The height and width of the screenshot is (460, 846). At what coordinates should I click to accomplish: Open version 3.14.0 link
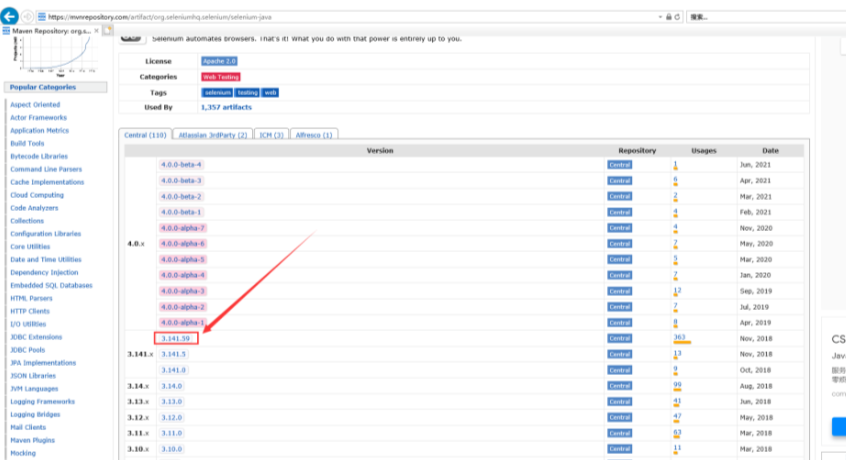pyautogui.click(x=172, y=386)
